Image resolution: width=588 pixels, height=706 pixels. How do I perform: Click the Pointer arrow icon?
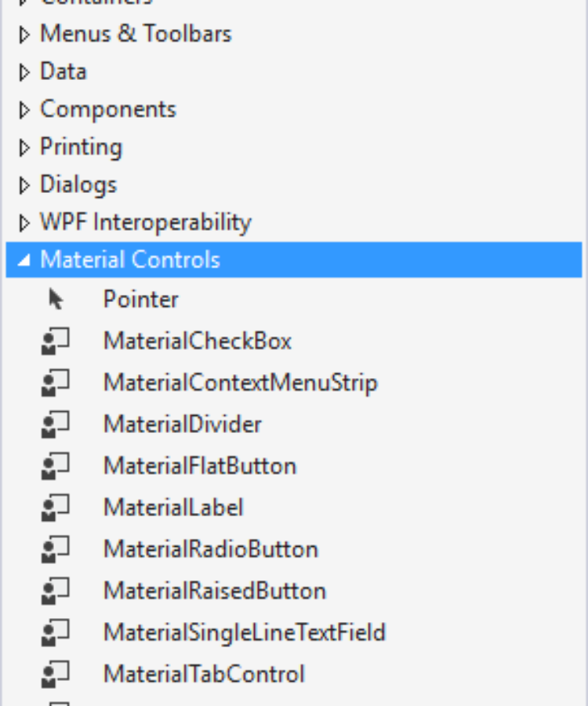pyautogui.click(x=55, y=300)
